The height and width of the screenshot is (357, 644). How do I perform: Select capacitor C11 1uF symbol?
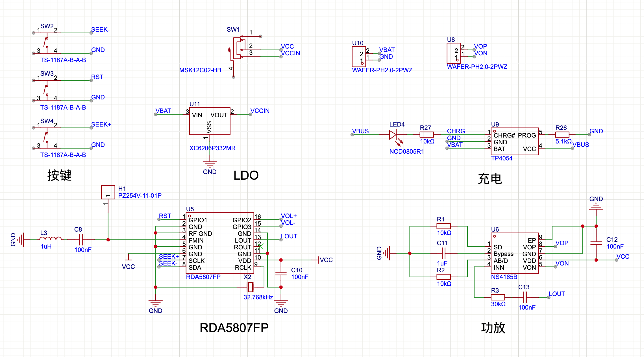pos(444,253)
